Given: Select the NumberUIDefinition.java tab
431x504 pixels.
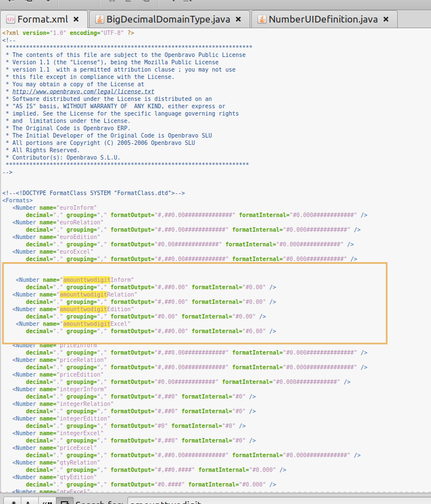Looking at the screenshot, I should 323,19.
